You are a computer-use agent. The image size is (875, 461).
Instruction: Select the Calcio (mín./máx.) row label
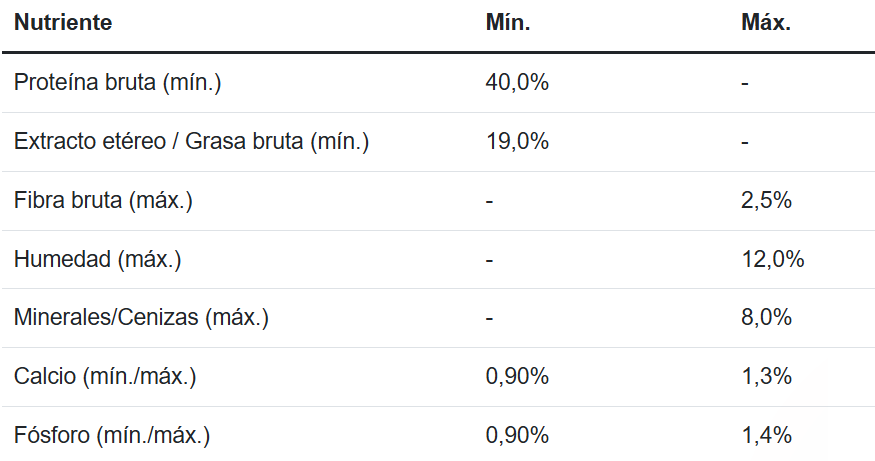pyautogui.click(x=105, y=377)
